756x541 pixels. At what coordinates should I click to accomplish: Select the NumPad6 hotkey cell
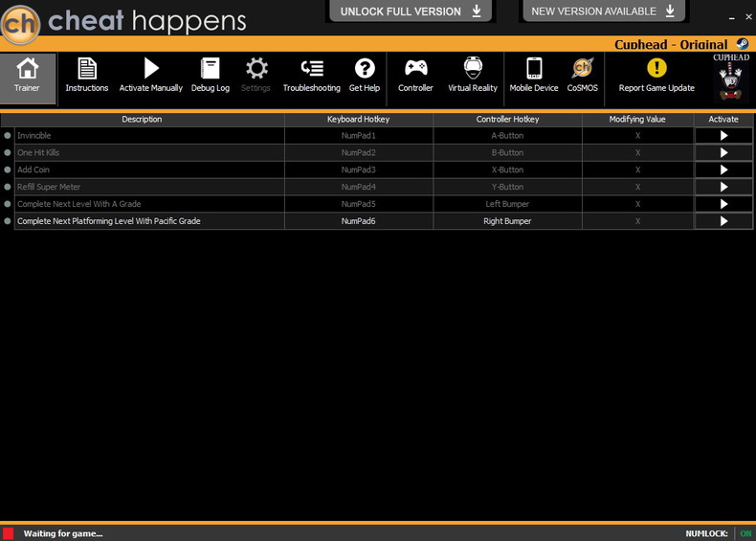358,221
